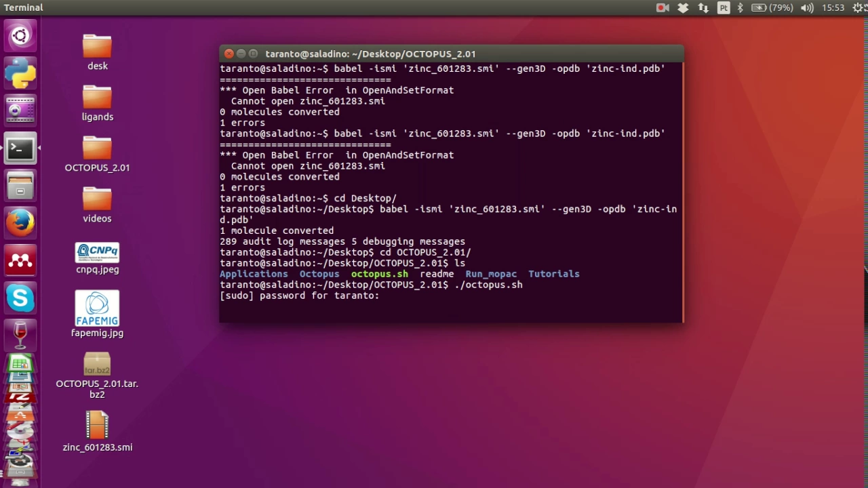Image resolution: width=868 pixels, height=488 pixels.
Task: Click the screen recording indicator in tray
Action: click(x=663, y=7)
